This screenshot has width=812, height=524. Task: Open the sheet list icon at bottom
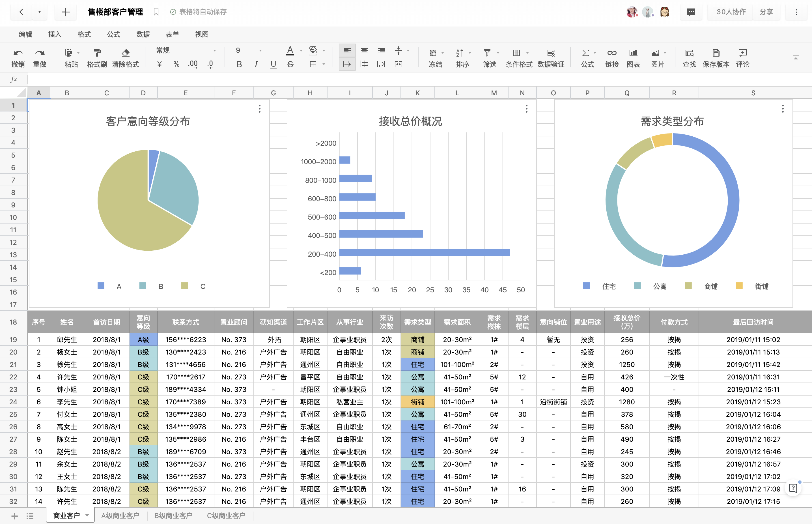[30, 516]
